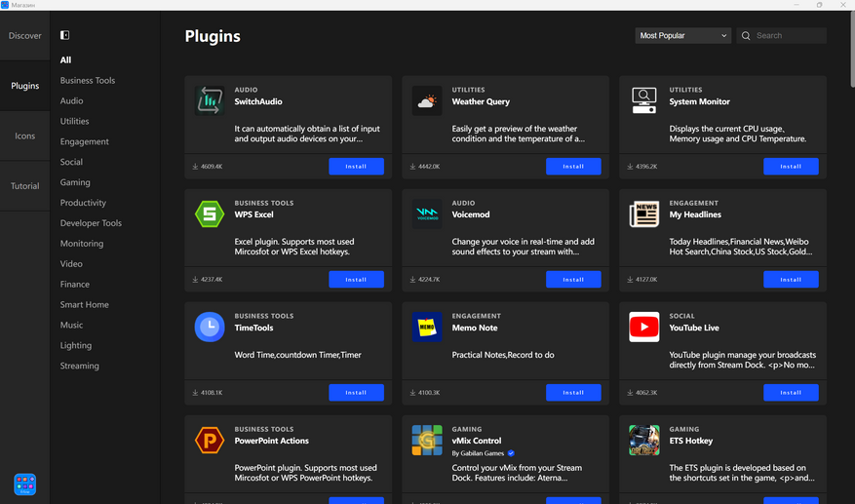Go to the Tutorial tab

[25, 186]
